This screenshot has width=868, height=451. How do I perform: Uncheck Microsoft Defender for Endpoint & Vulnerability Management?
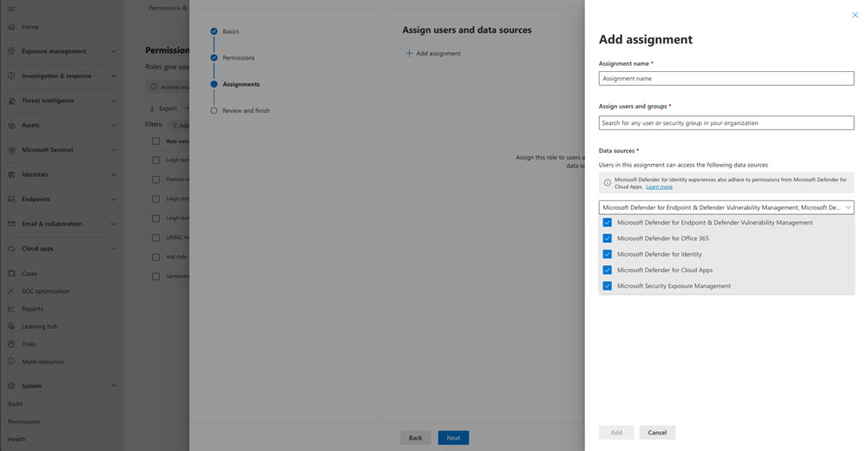[x=608, y=222]
